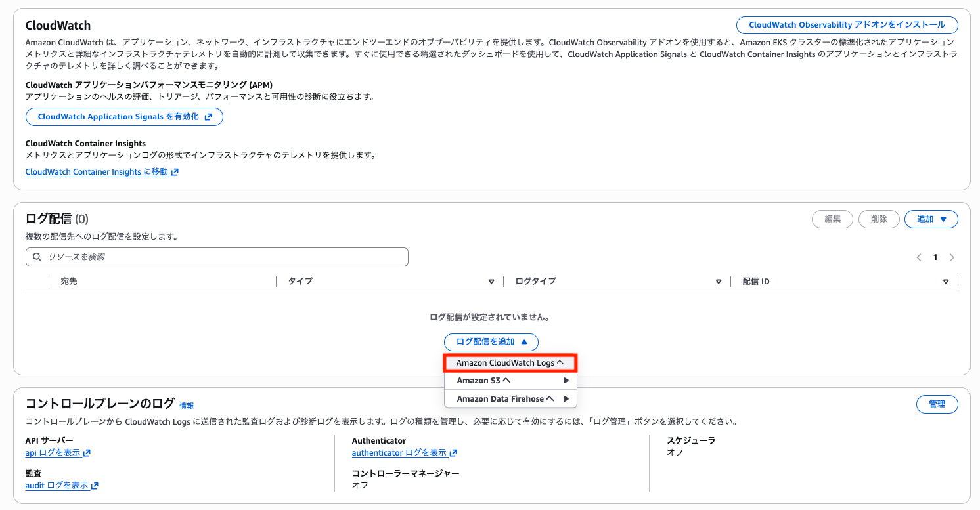Go to previous page of log deliveries

(919, 257)
